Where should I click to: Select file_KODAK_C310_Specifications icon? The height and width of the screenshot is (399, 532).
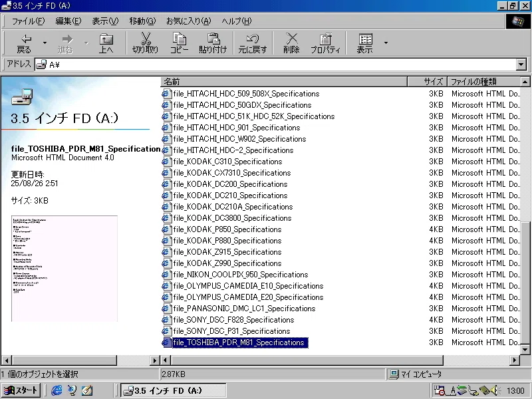tap(166, 162)
